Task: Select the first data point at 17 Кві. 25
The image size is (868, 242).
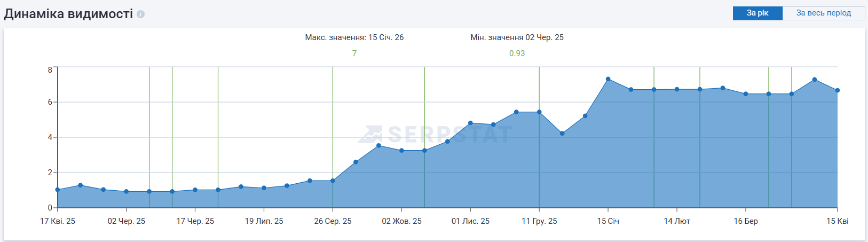Action: (58, 190)
